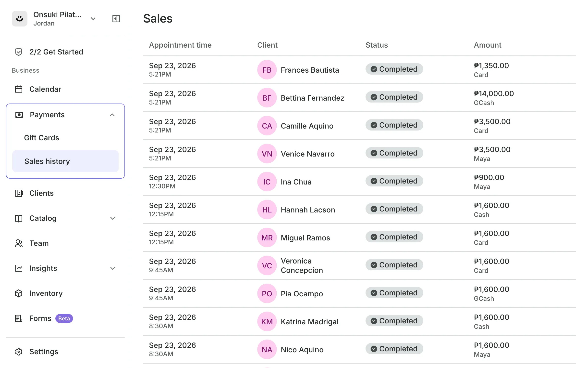Open Gift Cards submenu item
Image resolution: width=588 pixels, height=368 pixels.
click(x=42, y=138)
